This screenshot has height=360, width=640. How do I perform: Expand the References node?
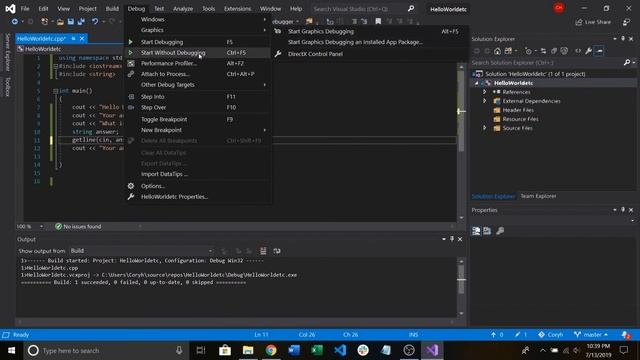pyautogui.click(x=484, y=92)
